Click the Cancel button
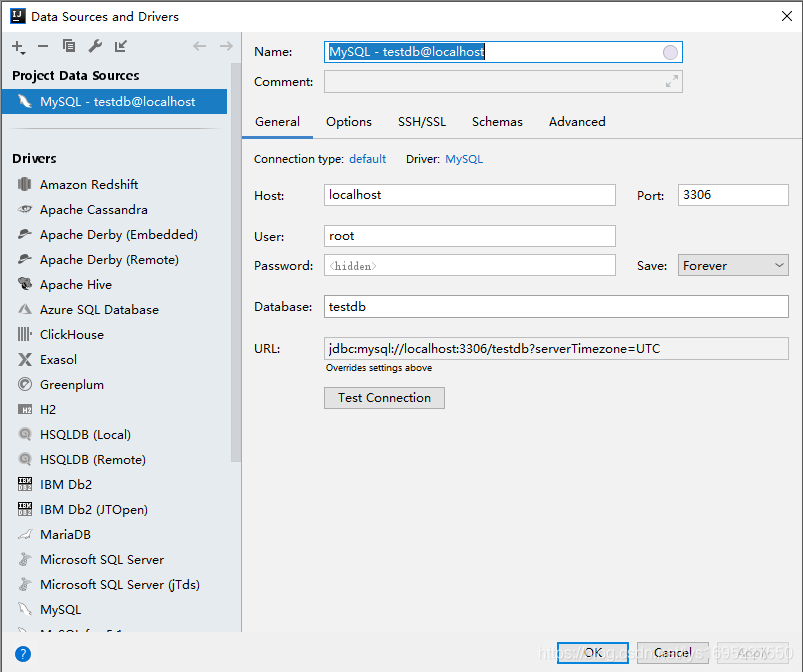This screenshot has height=672, width=803. click(x=672, y=653)
